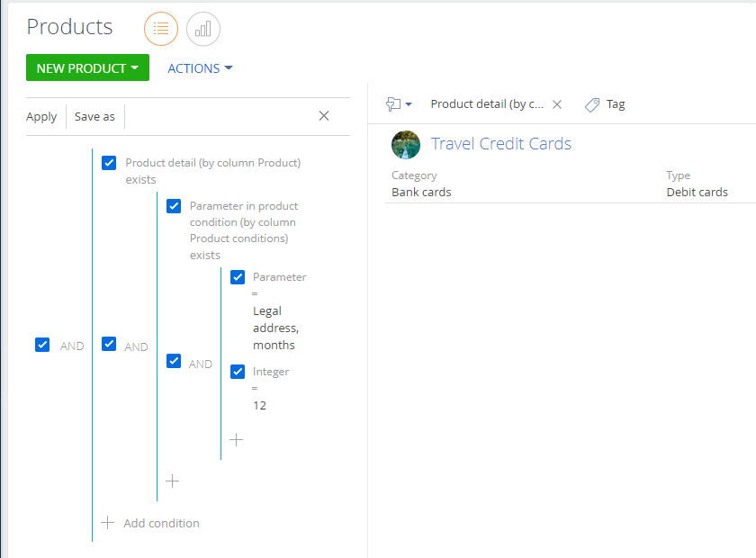Click the plus icon below the inner AND group

click(172, 481)
